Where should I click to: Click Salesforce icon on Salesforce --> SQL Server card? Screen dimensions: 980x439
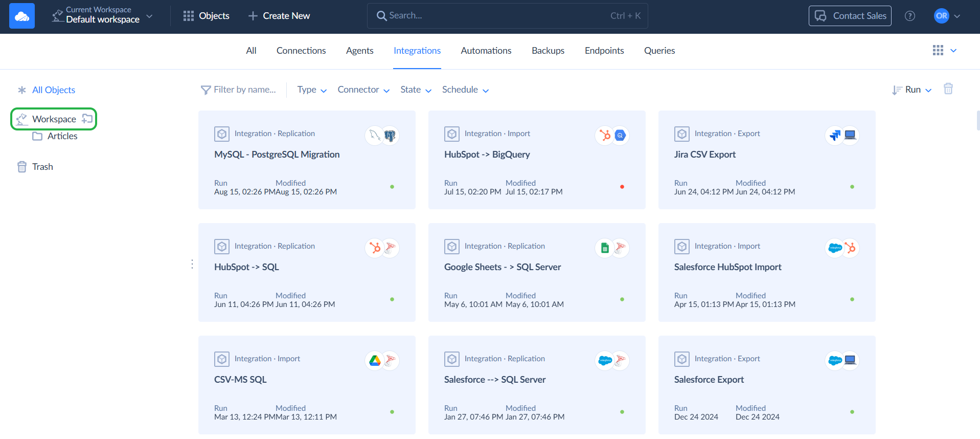coord(605,361)
